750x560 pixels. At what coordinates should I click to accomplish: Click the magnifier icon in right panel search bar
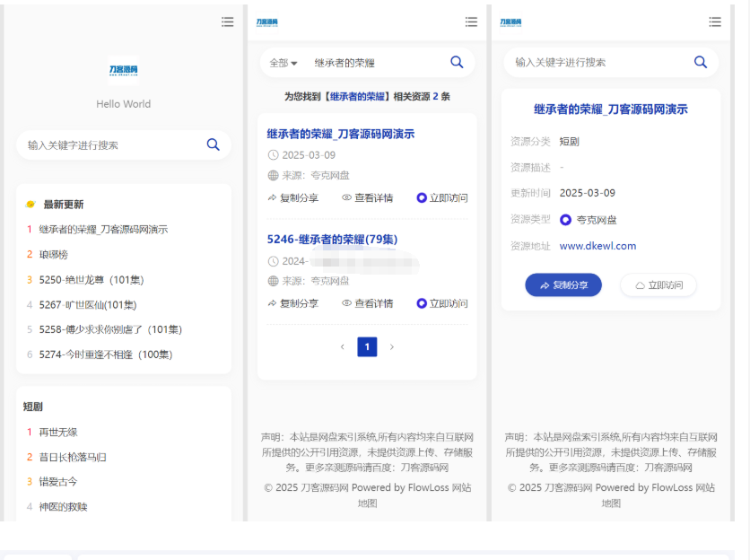click(701, 62)
